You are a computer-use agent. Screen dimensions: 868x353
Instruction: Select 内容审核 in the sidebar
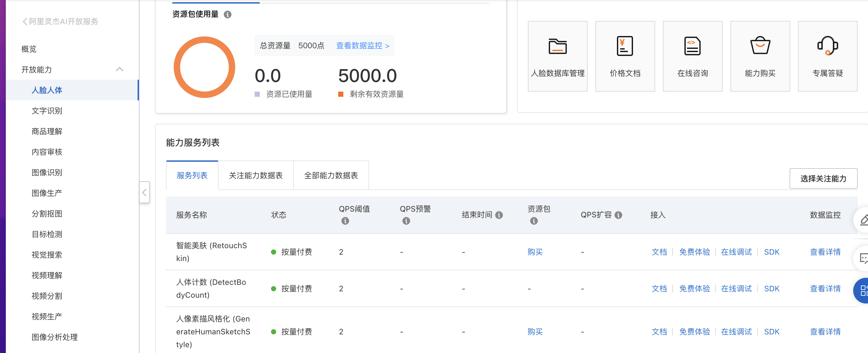[x=47, y=152]
